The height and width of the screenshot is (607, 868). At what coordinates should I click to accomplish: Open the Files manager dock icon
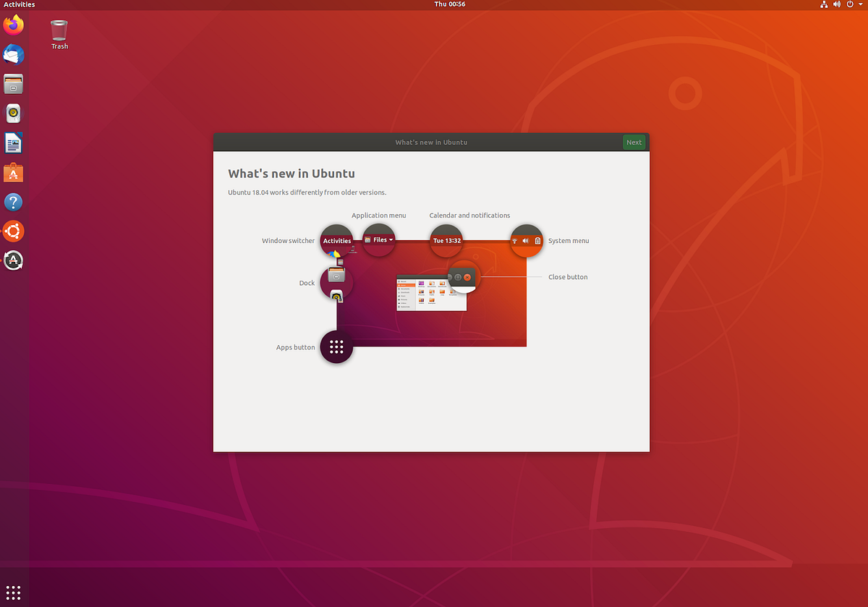coord(14,84)
